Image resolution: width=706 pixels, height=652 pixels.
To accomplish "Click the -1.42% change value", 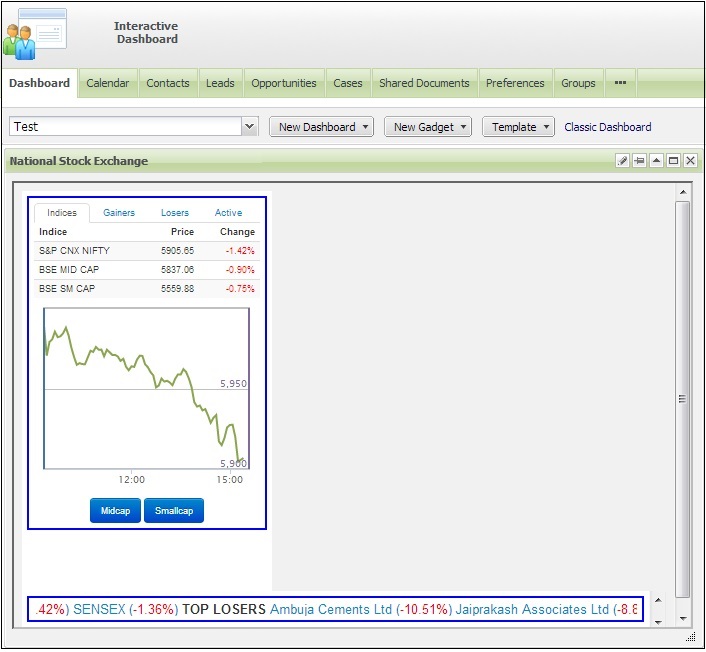I will click(x=240, y=251).
